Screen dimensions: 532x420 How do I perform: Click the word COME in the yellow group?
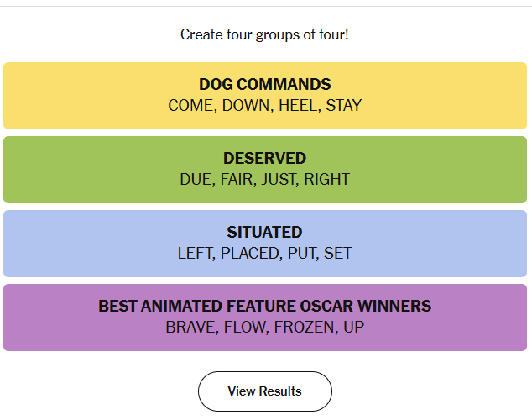(191, 106)
